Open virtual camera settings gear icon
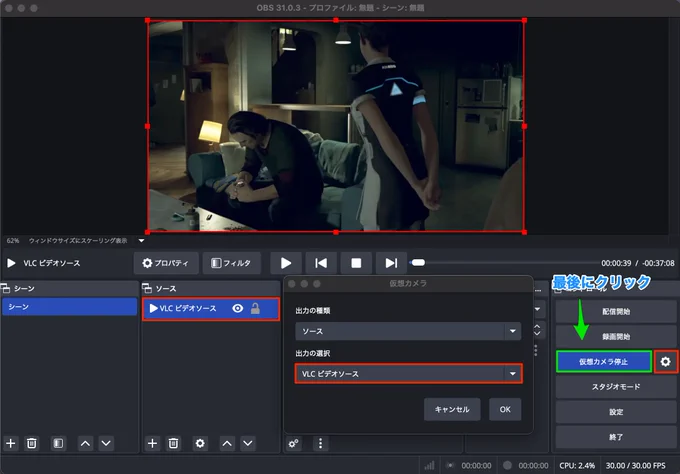The image size is (680, 474). tap(666, 361)
